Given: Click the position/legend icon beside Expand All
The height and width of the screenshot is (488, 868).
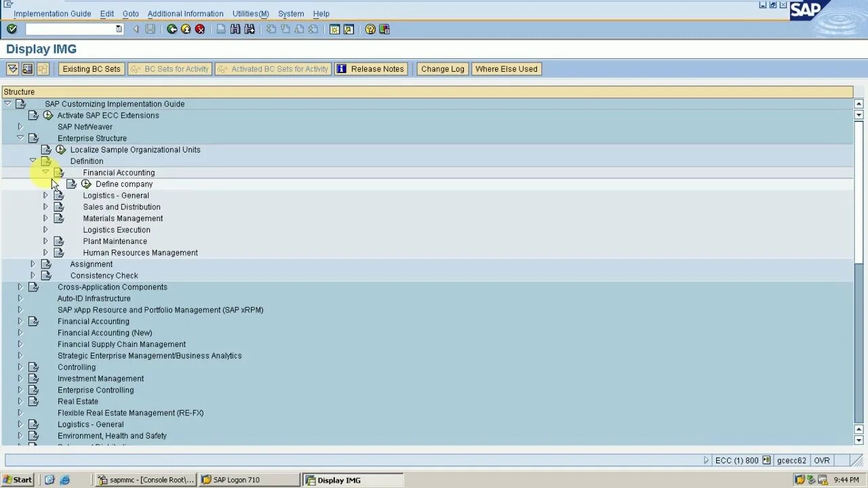Looking at the screenshot, I should coord(27,68).
